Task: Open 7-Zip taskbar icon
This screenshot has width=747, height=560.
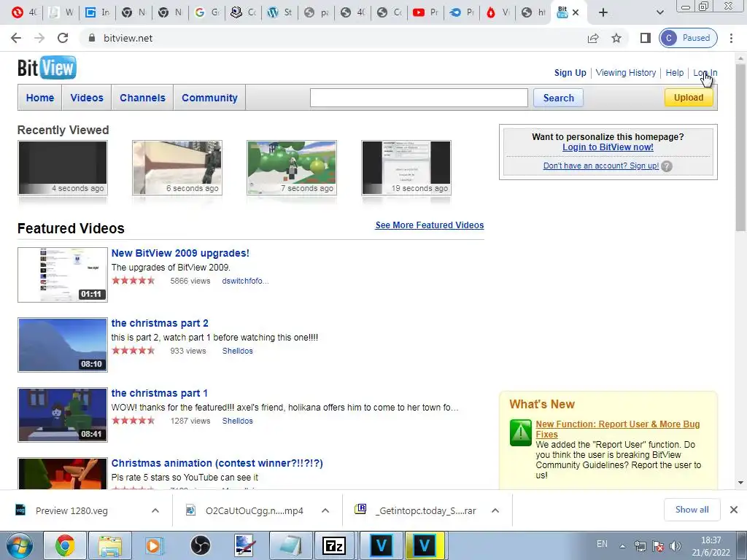Action: coord(334,545)
